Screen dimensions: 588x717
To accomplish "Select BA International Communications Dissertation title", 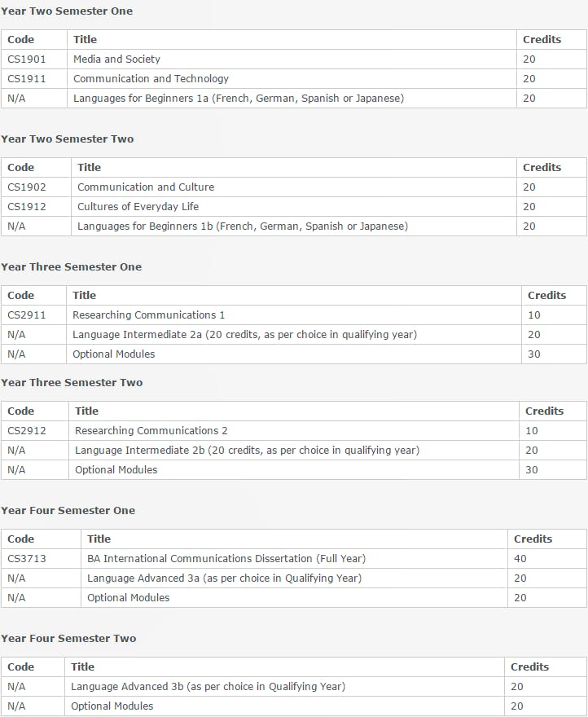I will point(226,558).
